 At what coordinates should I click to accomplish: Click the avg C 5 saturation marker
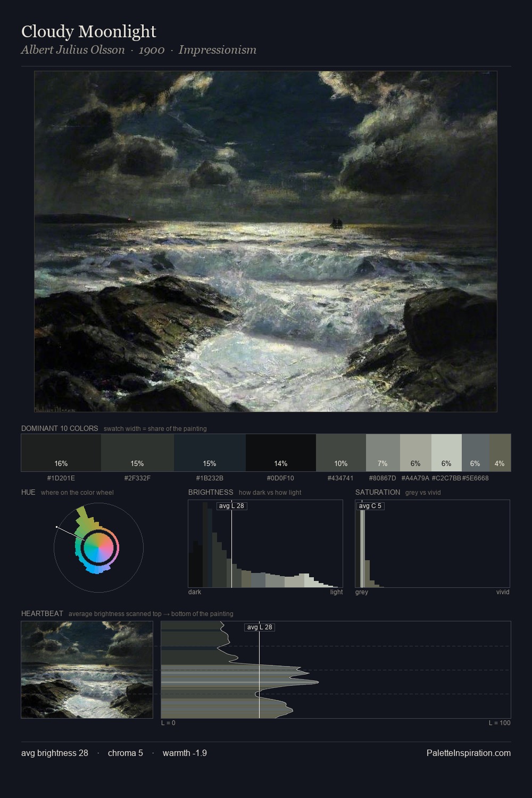[370, 506]
